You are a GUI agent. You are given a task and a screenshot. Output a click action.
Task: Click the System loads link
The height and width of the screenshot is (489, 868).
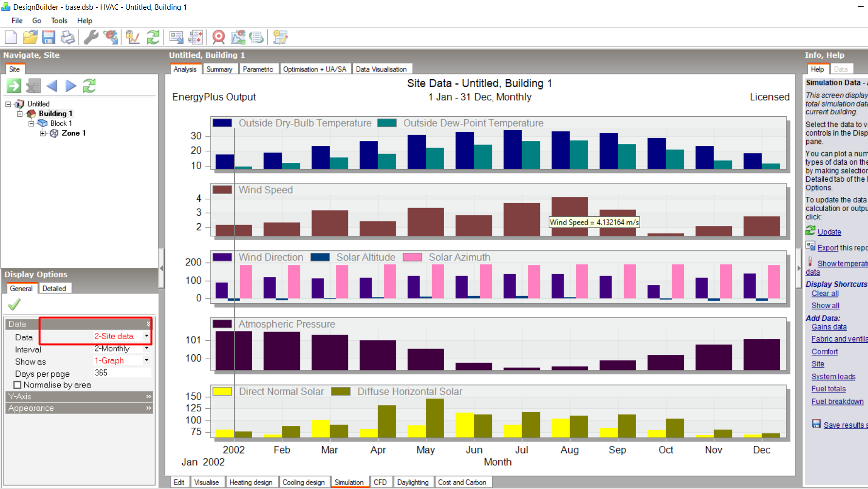833,377
